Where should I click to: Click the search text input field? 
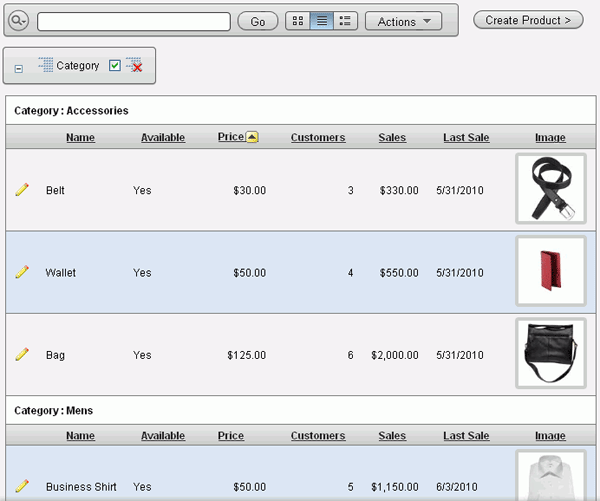134,21
